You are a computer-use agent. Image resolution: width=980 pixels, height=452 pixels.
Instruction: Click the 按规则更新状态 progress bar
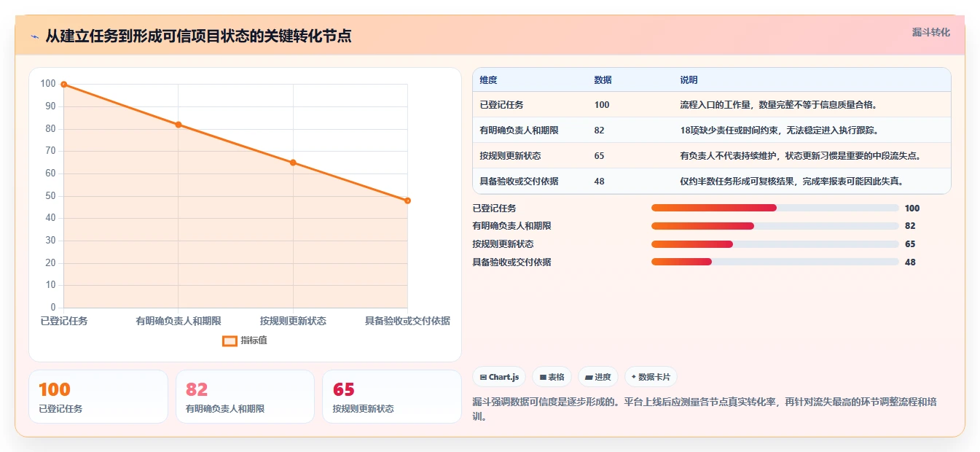(x=775, y=244)
